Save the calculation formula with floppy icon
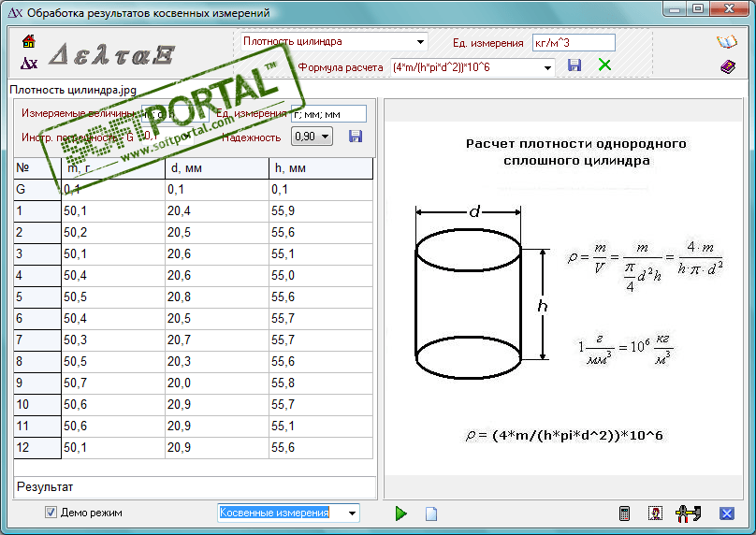Screen dimensions: 756x535 (574, 65)
